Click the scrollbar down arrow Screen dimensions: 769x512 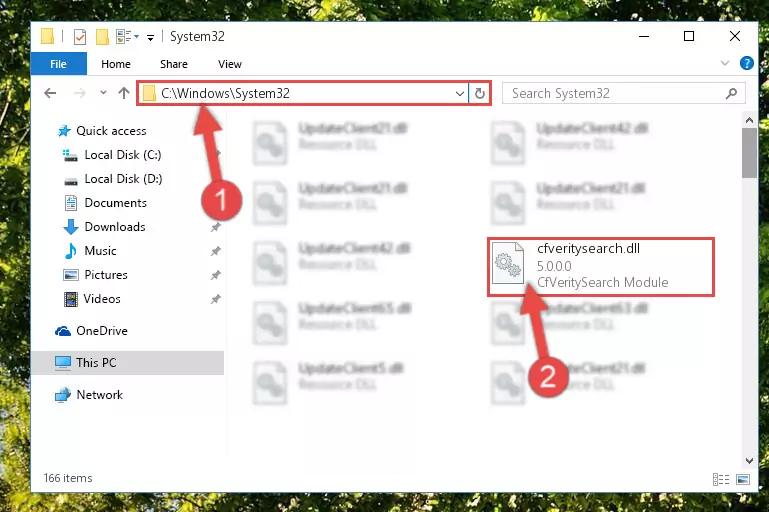[x=749, y=461]
